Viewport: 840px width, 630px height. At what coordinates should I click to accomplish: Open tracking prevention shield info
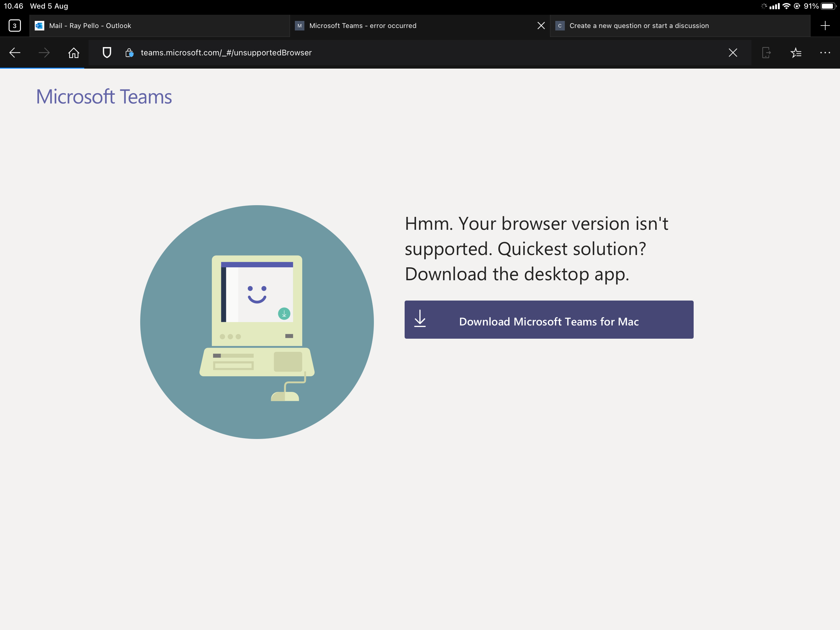[x=107, y=52]
